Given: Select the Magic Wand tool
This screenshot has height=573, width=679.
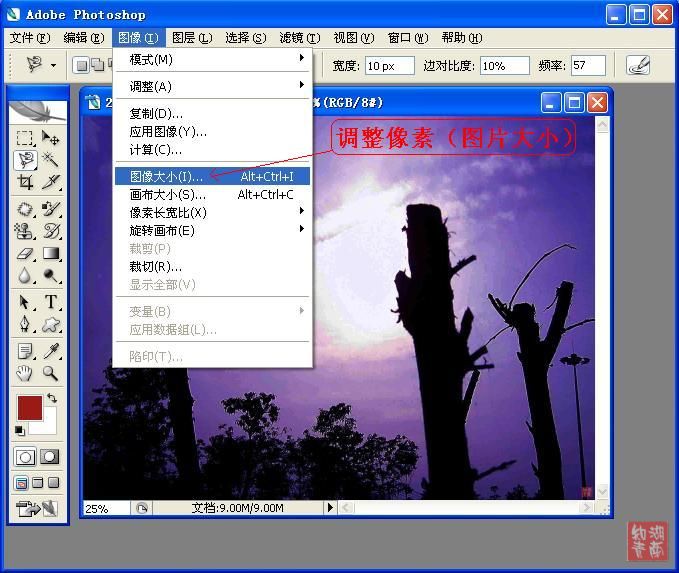Looking at the screenshot, I should pos(50,160).
